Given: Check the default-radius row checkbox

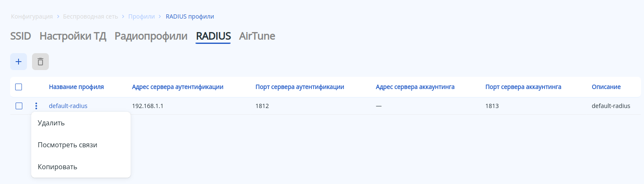Looking at the screenshot, I should coord(19,106).
